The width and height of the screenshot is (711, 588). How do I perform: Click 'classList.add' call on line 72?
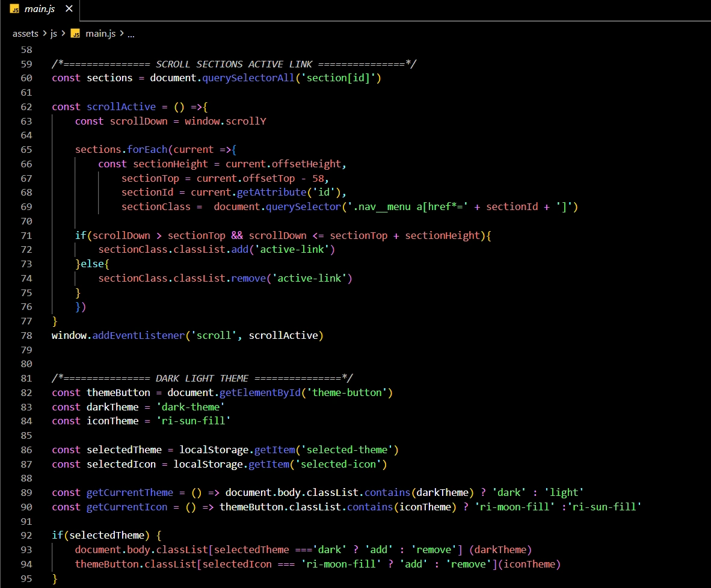211,250
